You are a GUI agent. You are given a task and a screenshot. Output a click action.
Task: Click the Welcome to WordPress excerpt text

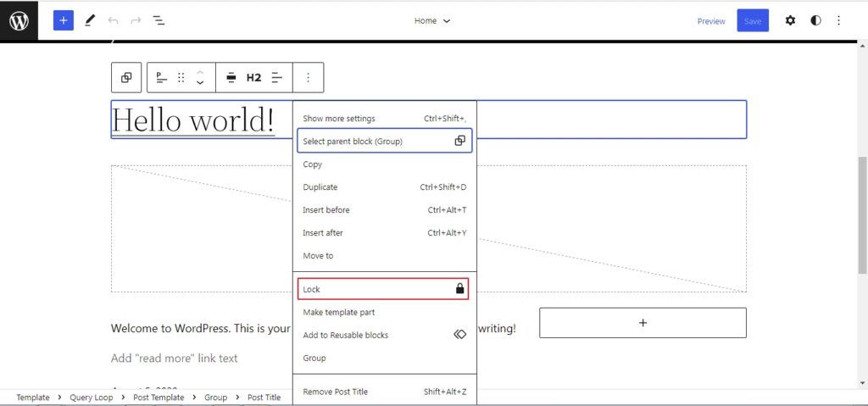200,328
